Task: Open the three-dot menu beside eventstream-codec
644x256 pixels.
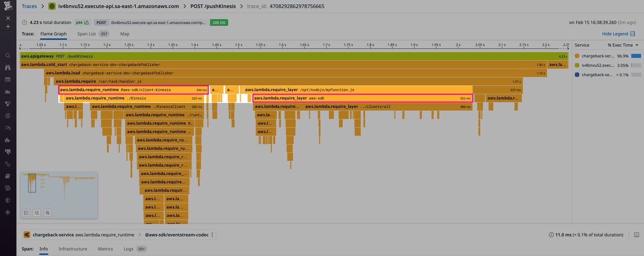Action: [213, 235]
